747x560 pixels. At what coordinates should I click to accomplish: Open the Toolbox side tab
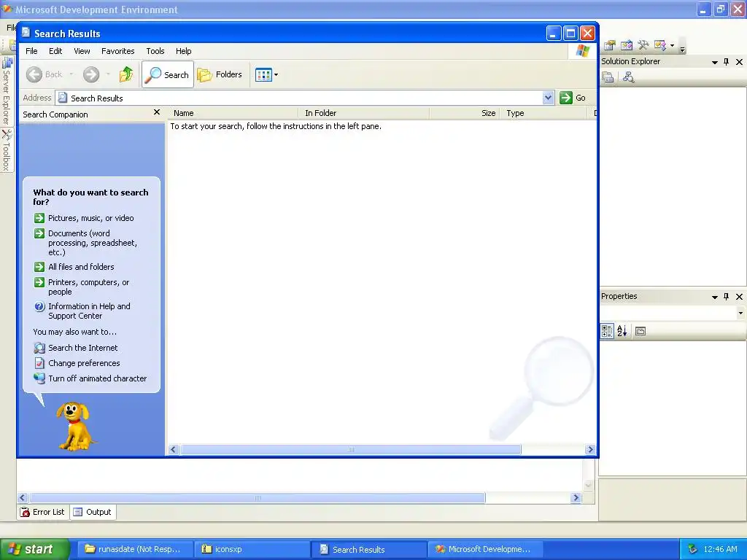[7, 150]
